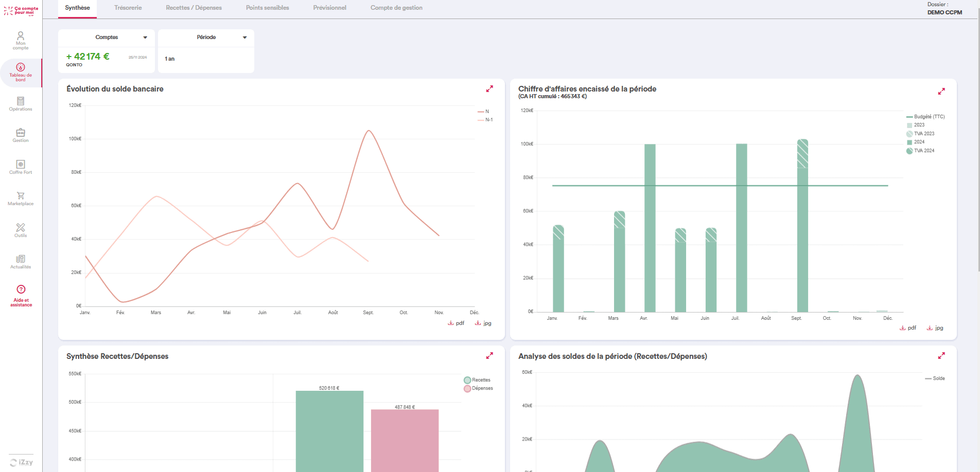Switch to the Trésorerie tab
The width and height of the screenshot is (980, 472).
coord(128,8)
